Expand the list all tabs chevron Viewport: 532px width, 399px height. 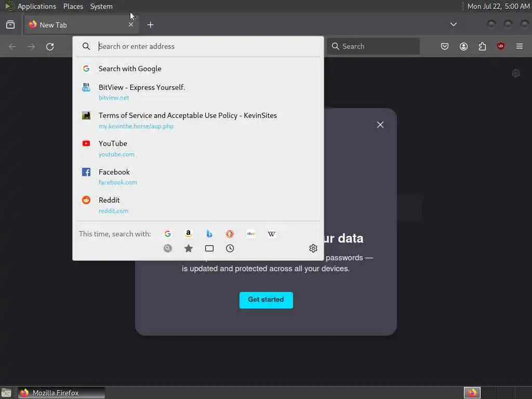click(x=453, y=24)
